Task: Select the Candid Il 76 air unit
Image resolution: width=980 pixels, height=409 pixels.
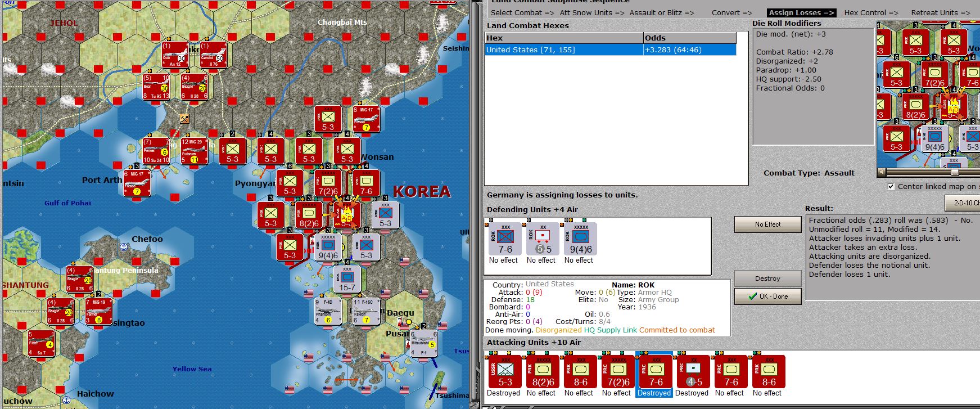Action: [x=213, y=55]
